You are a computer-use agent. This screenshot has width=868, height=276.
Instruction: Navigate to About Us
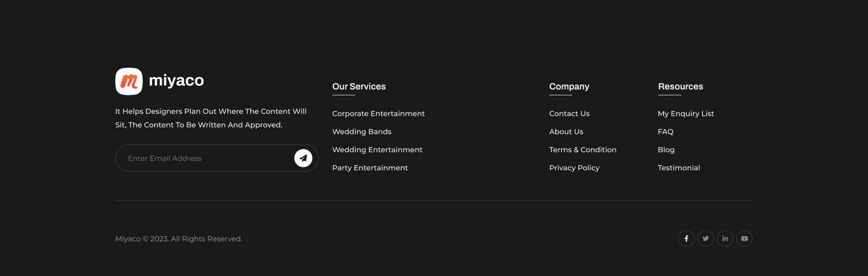click(x=566, y=132)
